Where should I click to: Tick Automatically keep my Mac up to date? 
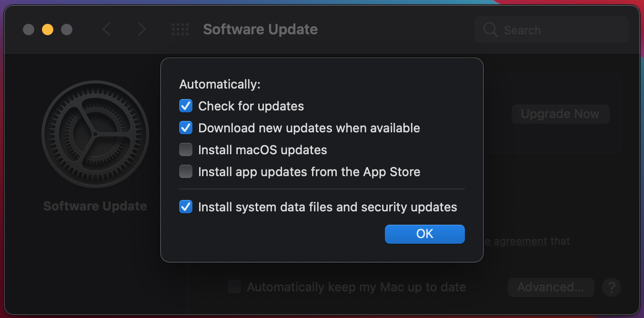point(234,287)
